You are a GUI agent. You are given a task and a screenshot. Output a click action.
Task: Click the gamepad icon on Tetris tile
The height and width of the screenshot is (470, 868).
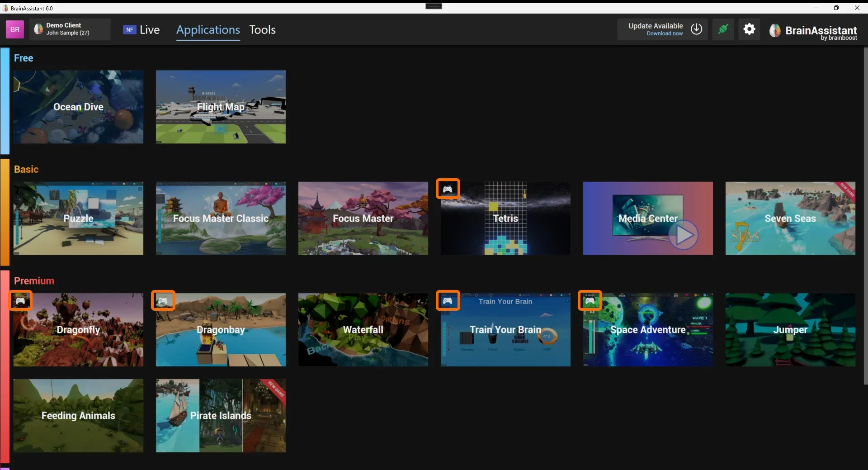tap(448, 189)
